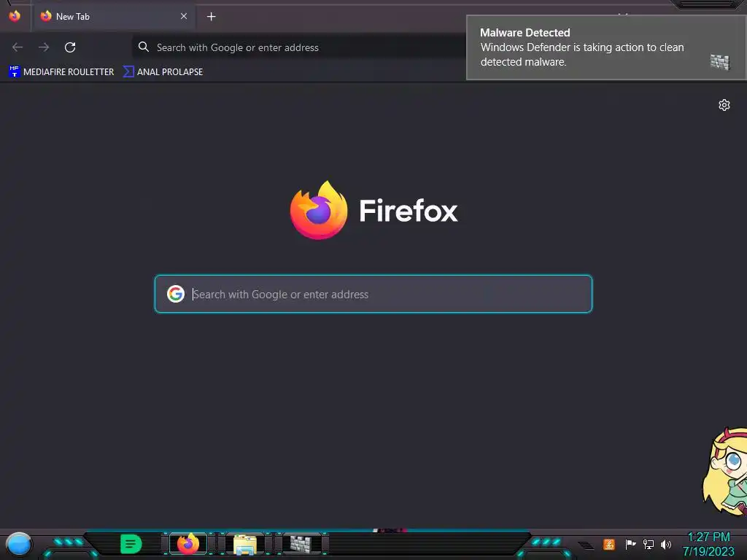Screen dimensions: 747x560
Task: Go back to previous page
Action: pyautogui.click(x=18, y=47)
